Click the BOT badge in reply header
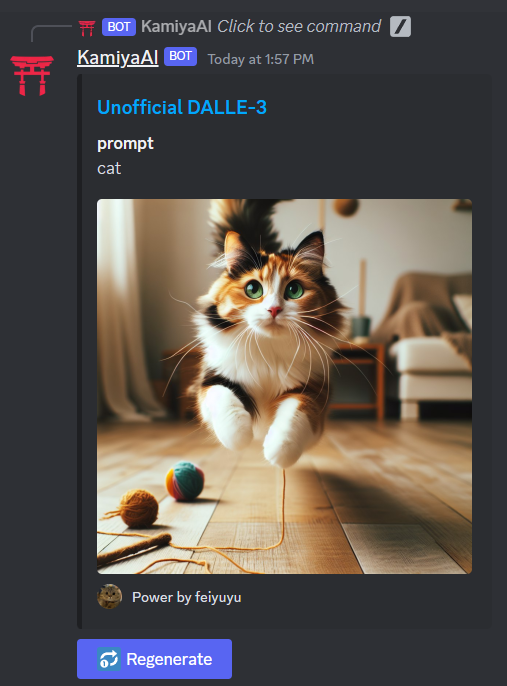The image size is (507, 686). (119, 27)
